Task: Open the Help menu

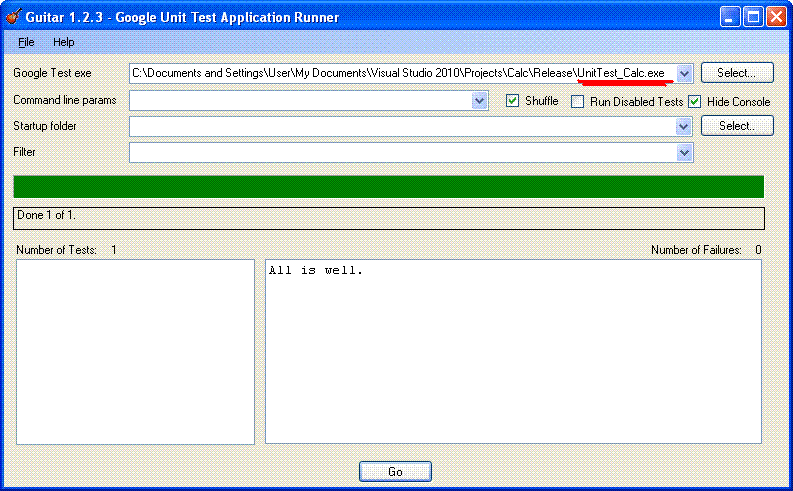Action: 64,42
